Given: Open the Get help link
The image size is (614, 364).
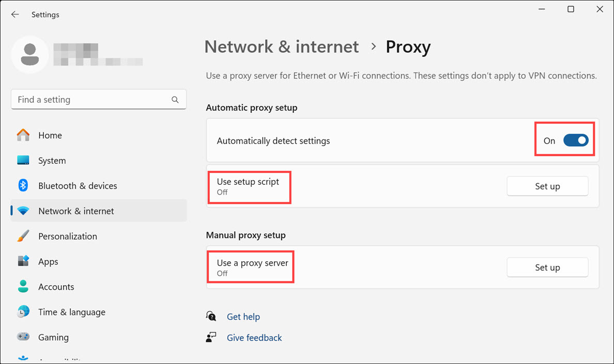Looking at the screenshot, I should pos(243,316).
